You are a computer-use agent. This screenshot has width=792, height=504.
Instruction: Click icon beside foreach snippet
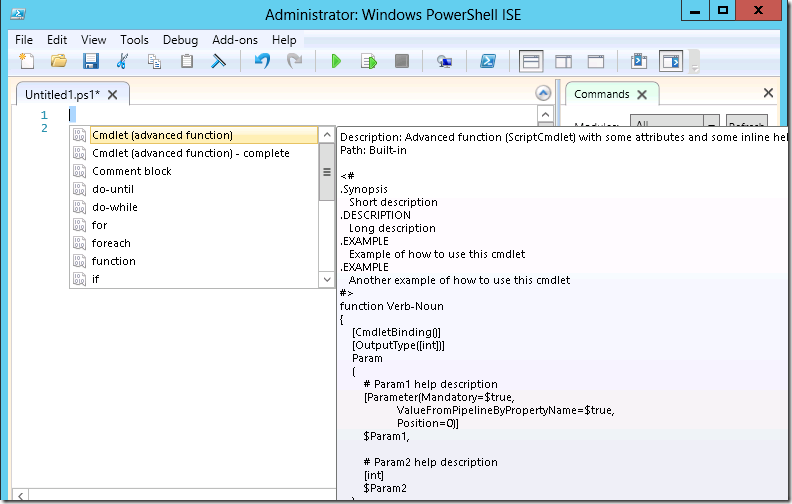click(79, 243)
